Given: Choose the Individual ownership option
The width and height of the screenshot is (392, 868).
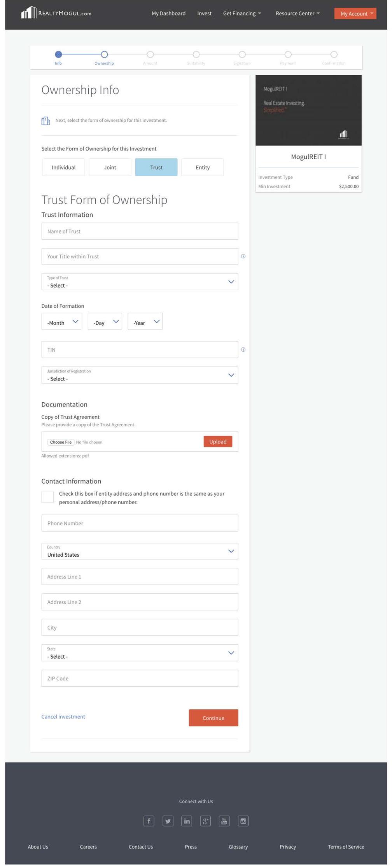Looking at the screenshot, I should coord(63,167).
